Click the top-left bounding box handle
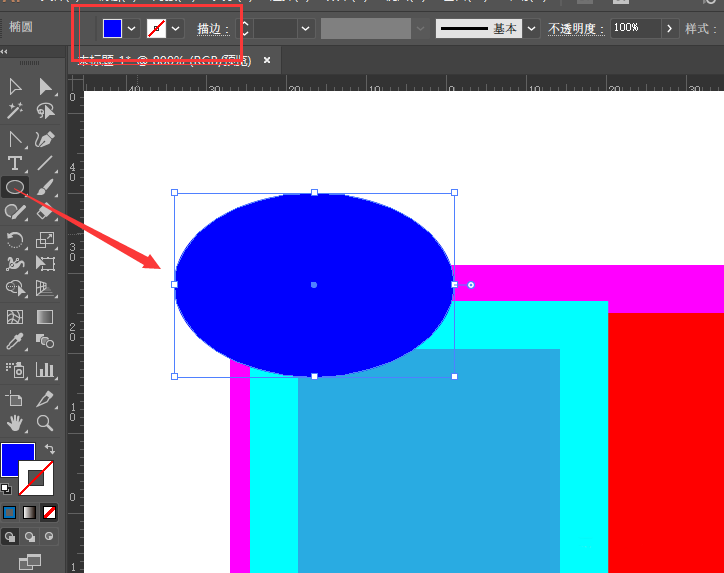 (x=175, y=193)
